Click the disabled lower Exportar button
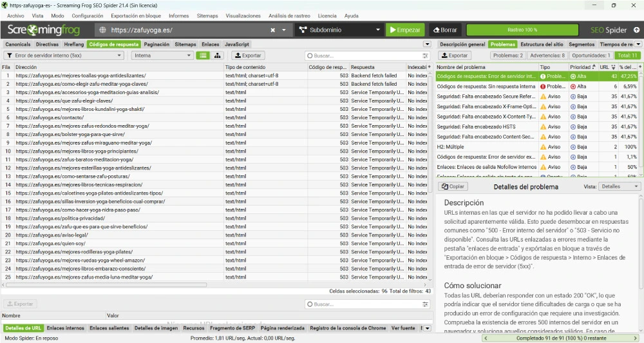Screen dimensions: 644x343 pyautogui.click(x=21, y=304)
